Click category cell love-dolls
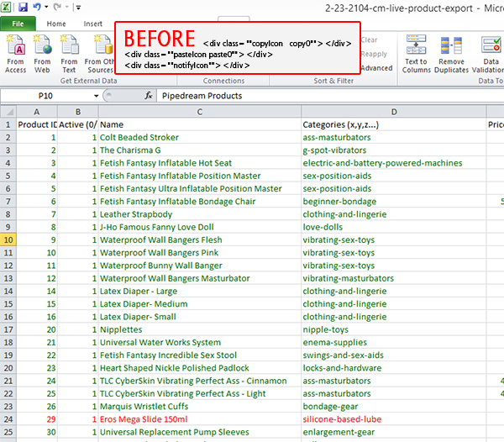The width and height of the screenshot is (504, 442). click(394, 227)
